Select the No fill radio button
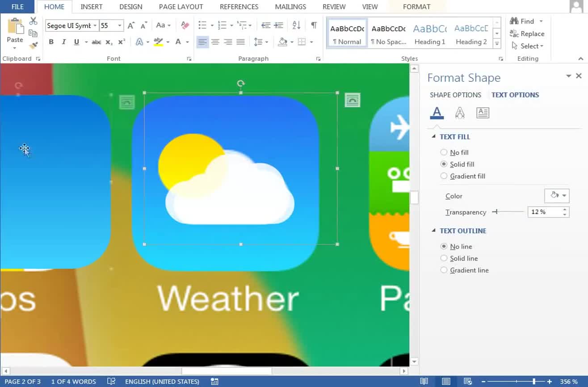This screenshot has height=387, width=588. click(x=444, y=152)
